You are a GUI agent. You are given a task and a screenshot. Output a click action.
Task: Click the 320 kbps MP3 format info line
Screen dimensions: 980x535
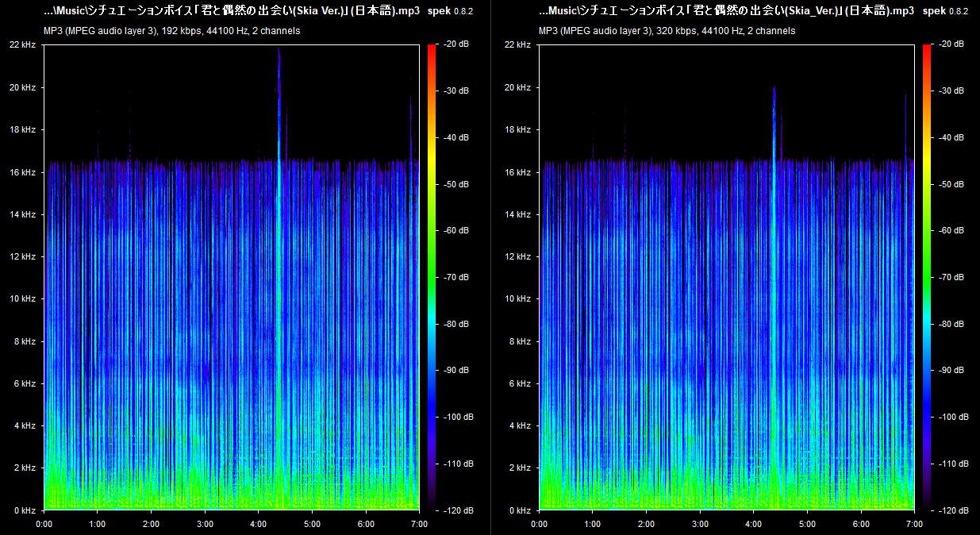[667, 31]
